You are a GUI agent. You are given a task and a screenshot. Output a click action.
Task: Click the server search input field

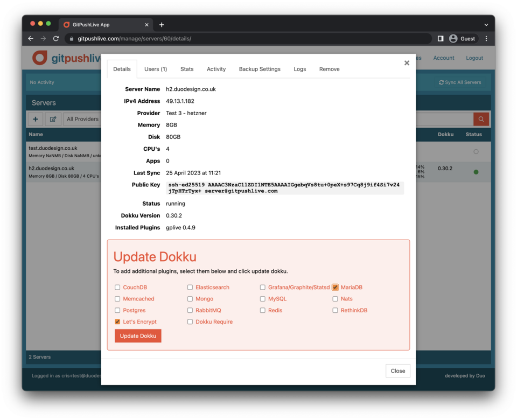[444, 119]
